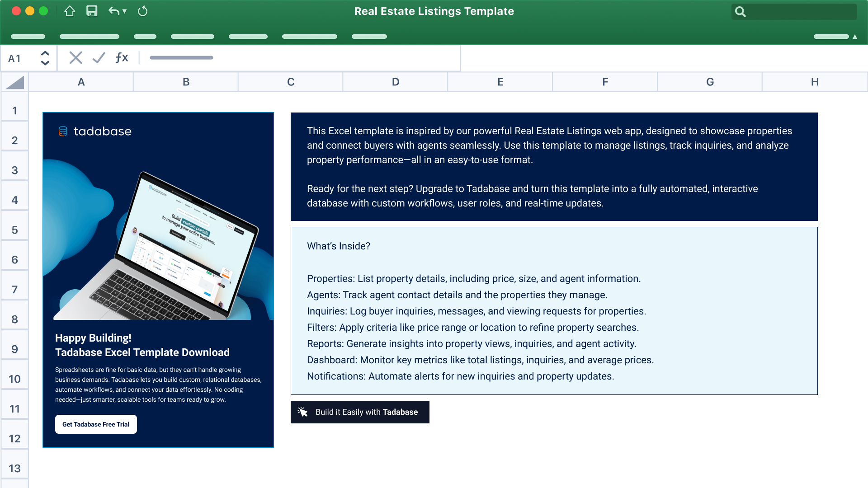Click the 'What's Inside?' heading text
Image resolution: width=868 pixels, height=488 pixels.
tap(339, 246)
